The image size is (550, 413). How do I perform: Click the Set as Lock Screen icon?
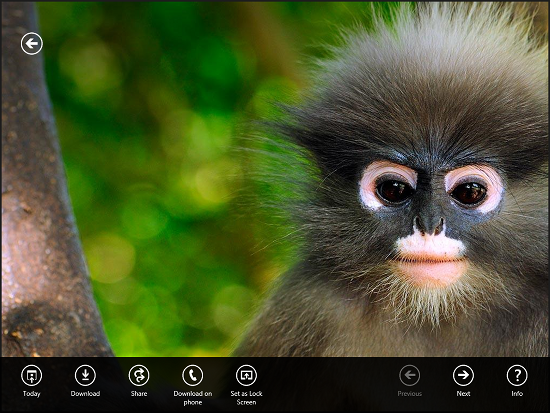[246, 375]
